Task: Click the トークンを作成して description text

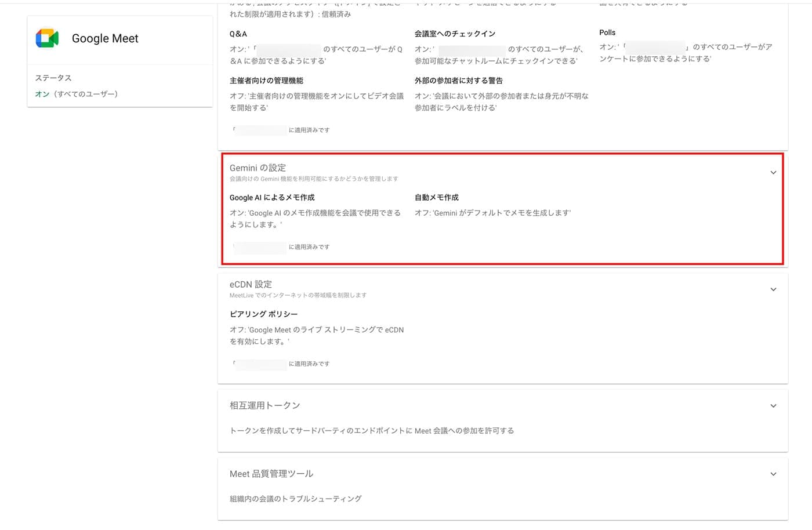Action: tap(372, 430)
